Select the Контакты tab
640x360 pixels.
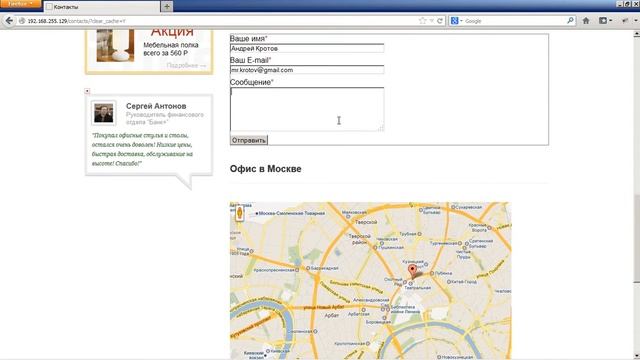click(x=102, y=7)
